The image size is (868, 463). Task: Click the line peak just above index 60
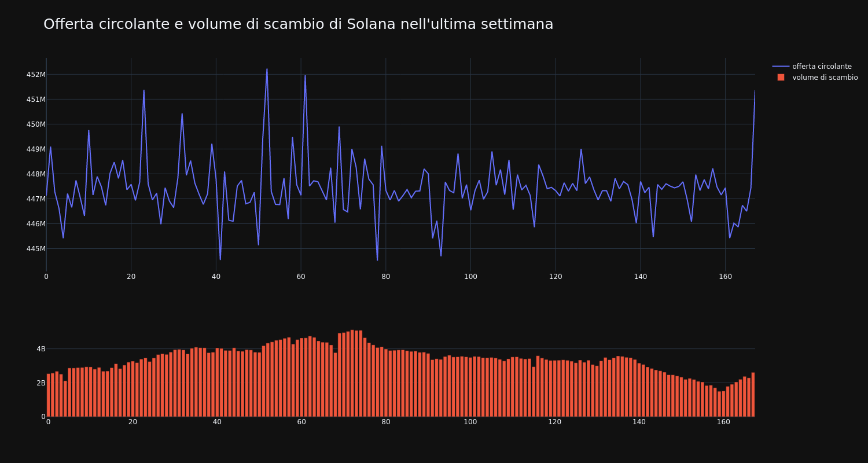305,76
